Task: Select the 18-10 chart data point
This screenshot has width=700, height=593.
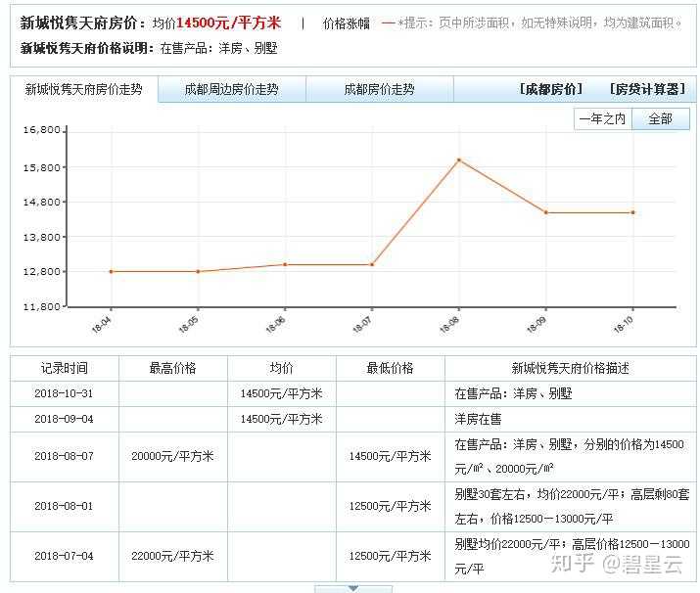Action: pos(633,212)
